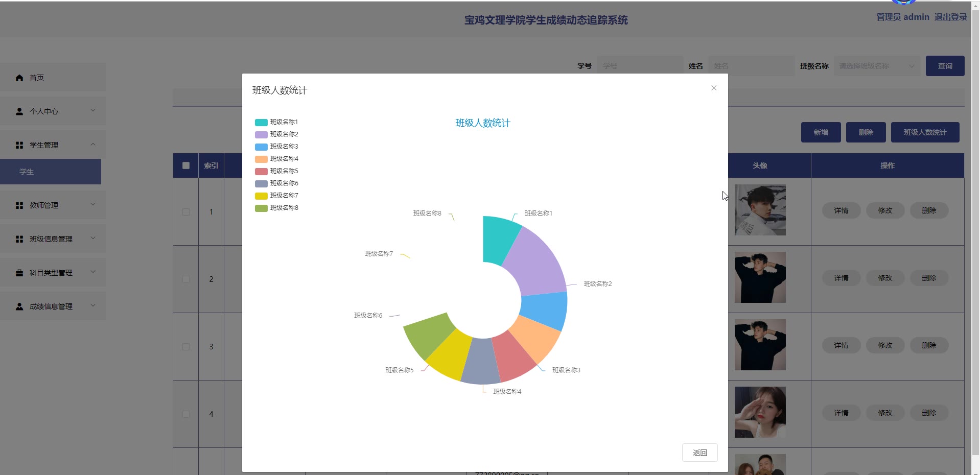Screen dimensions: 980x475
Task: Tick the checkbox for row 3
Action: point(186,347)
